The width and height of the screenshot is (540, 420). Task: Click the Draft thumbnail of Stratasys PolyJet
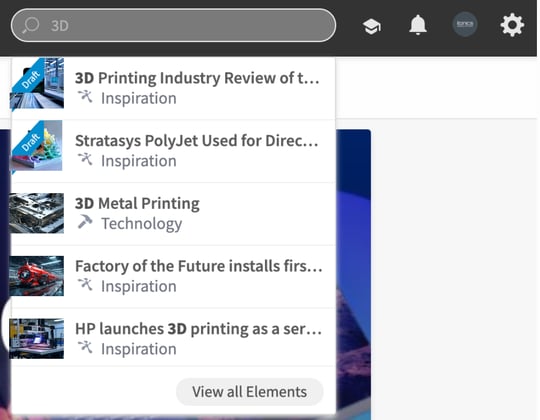click(x=37, y=146)
